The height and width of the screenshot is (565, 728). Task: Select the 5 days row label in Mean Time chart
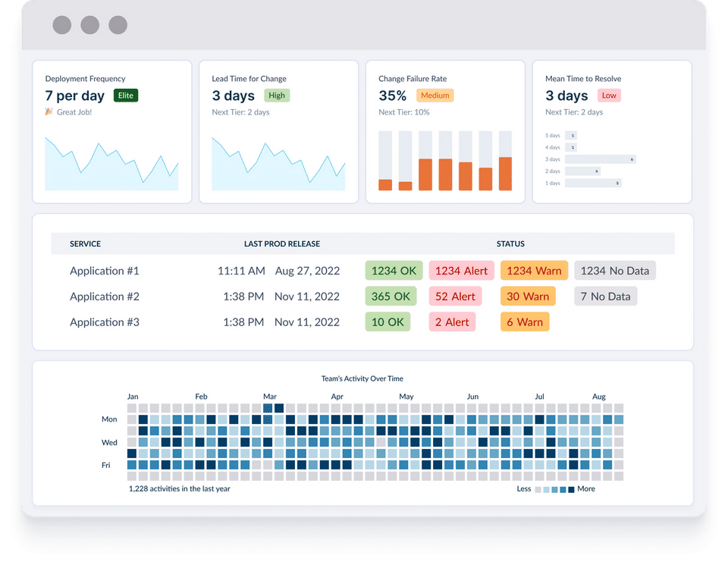553,136
